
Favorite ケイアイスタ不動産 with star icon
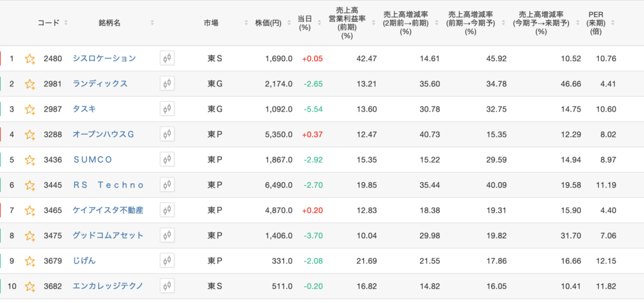click(x=30, y=210)
